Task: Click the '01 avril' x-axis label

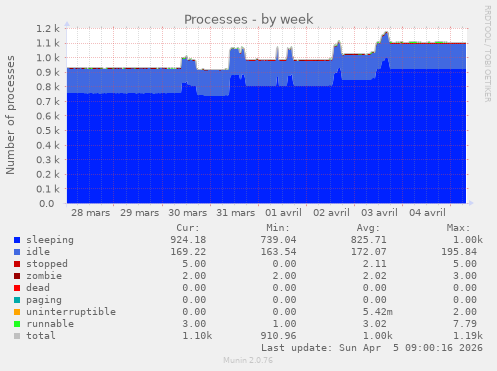Action: (283, 213)
